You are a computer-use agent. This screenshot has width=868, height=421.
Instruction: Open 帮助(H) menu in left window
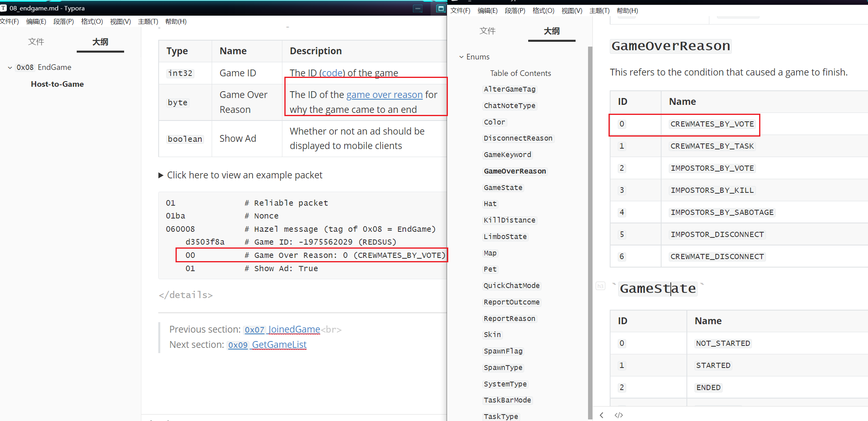tap(176, 21)
